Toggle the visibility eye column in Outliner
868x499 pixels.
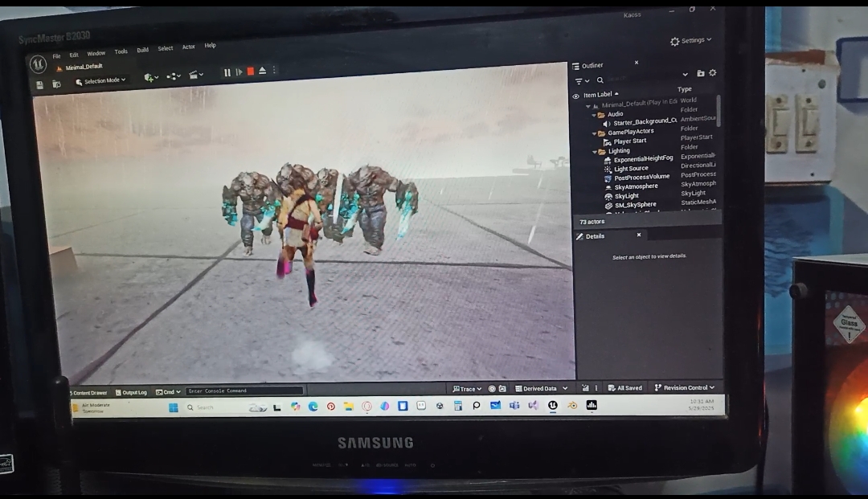pyautogui.click(x=575, y=96)
